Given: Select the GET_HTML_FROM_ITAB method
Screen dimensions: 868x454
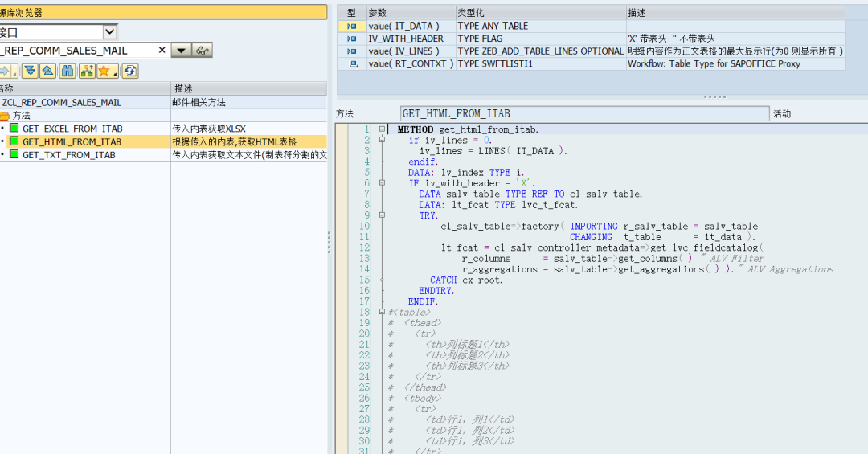Looking at the screenshot, I should pos(72,141).
